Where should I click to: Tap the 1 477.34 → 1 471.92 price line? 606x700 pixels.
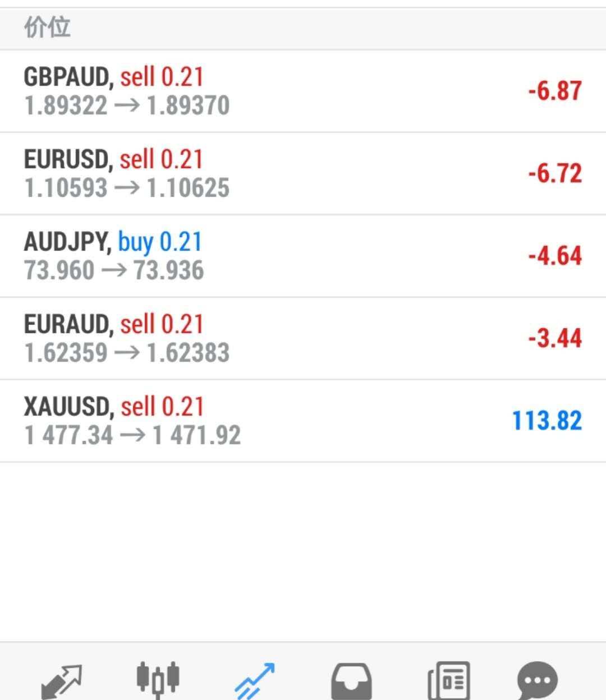[132, 435]
